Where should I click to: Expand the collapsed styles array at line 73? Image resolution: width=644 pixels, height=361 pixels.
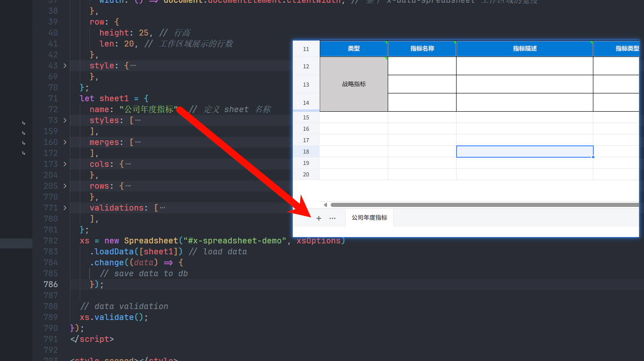pos(65,120)
